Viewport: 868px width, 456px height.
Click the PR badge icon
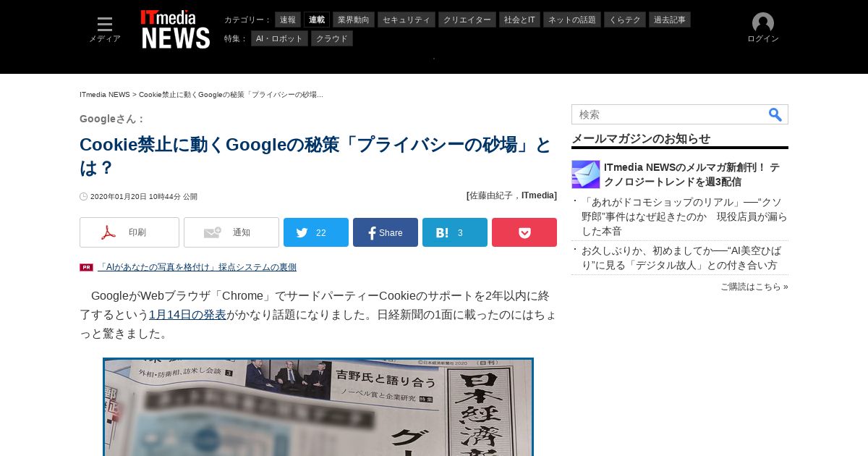click(x=87, y=267)
